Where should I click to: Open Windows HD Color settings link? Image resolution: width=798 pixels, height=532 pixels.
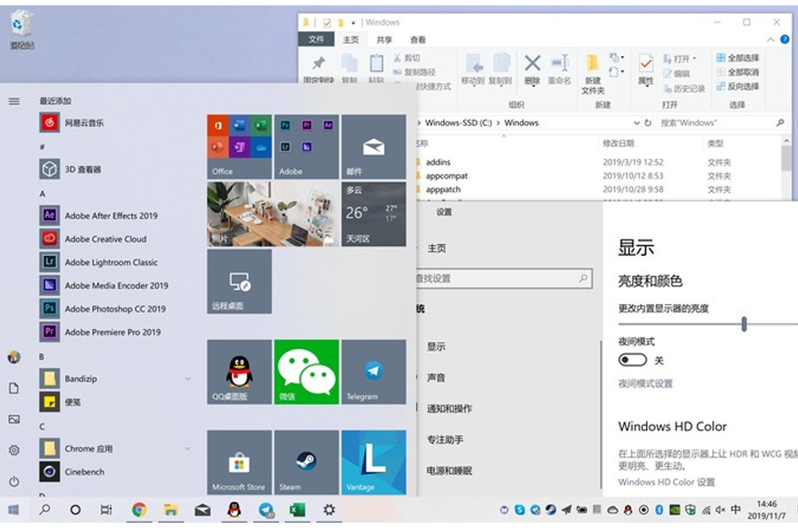[x=666, y=482]
